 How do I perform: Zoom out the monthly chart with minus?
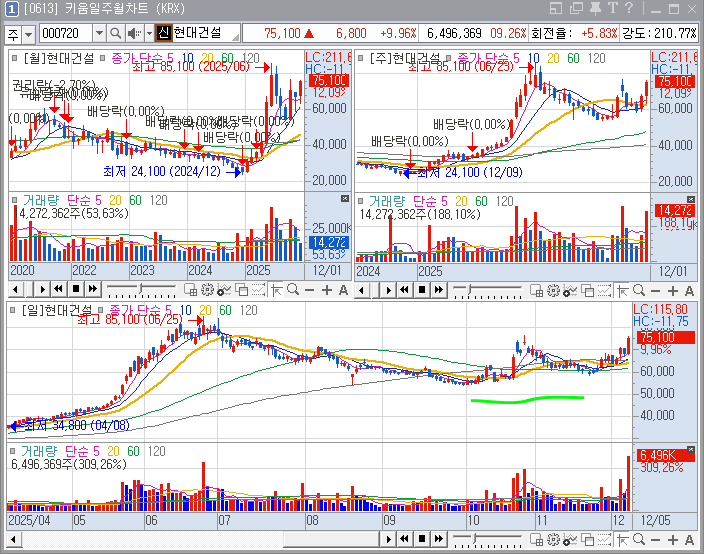click(309, 290)
